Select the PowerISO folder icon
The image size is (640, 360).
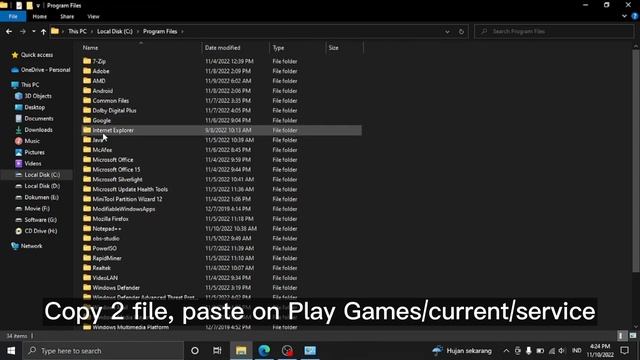click(87, 248)
